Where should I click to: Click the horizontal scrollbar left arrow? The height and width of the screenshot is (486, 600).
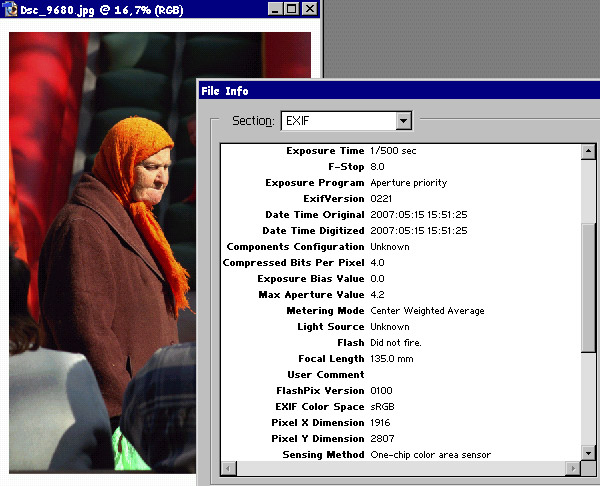click(229, 469)
